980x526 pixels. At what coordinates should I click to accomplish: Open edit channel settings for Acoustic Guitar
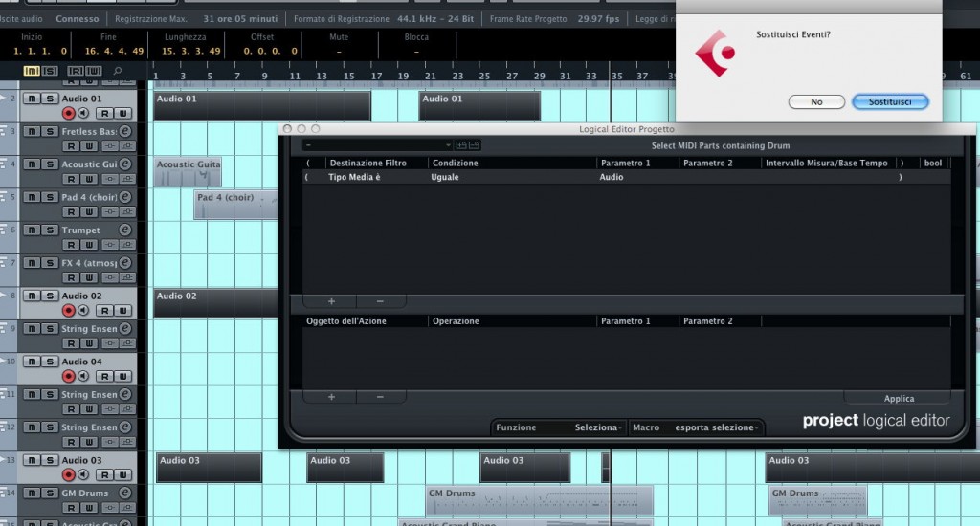coord(125,164)
